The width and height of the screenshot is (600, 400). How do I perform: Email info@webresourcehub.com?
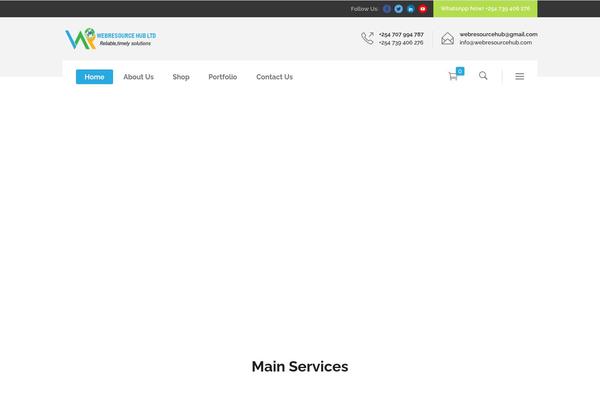496,42
